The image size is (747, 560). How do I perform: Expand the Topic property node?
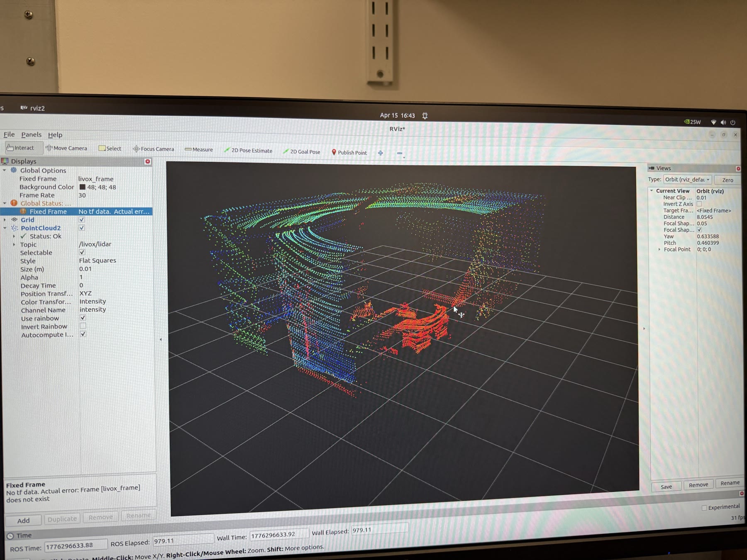coord(14,244)
